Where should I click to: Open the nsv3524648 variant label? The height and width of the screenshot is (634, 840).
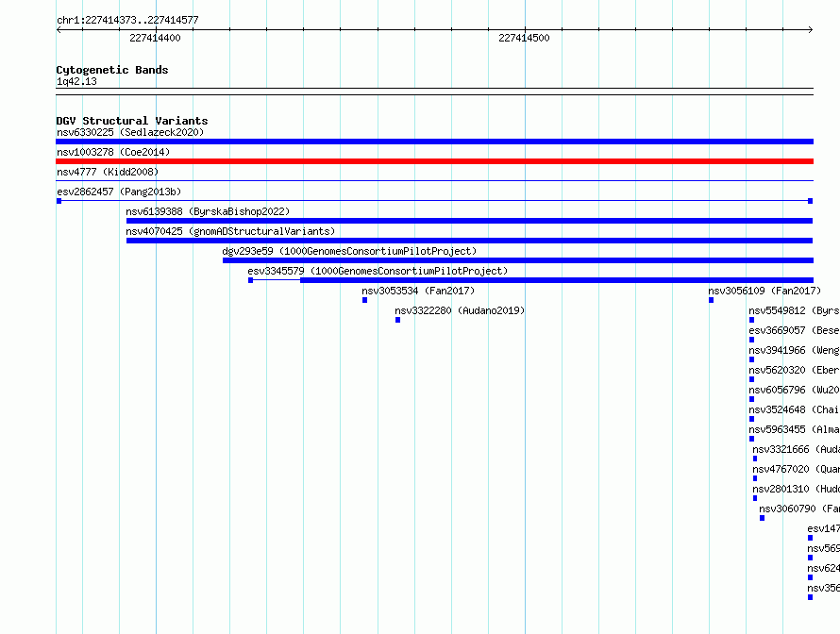coord(794,409)
